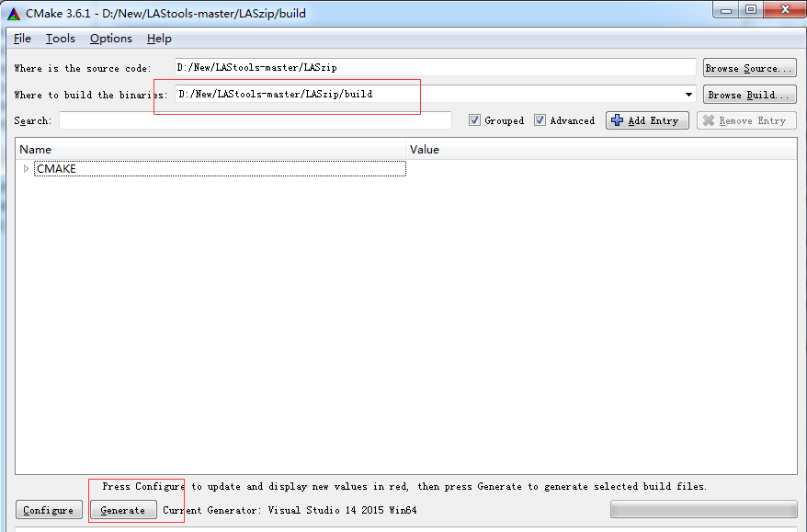Click the Generate button

pyautogui.click(x=123, y=510)
